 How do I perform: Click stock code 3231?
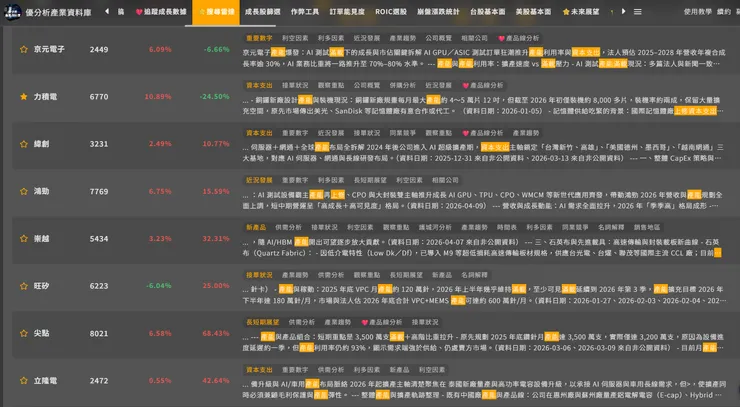(99, 144)
